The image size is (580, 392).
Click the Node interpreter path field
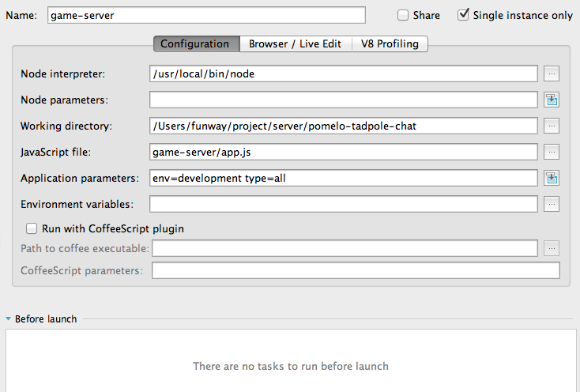(x=343, y=73)
